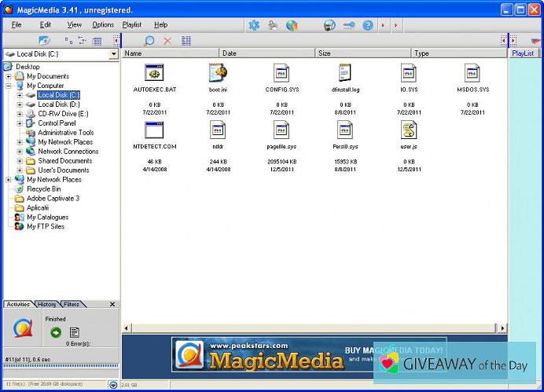544x392 pixels.
Task: Select the pagefile.sys file icon
Action: 281,130
